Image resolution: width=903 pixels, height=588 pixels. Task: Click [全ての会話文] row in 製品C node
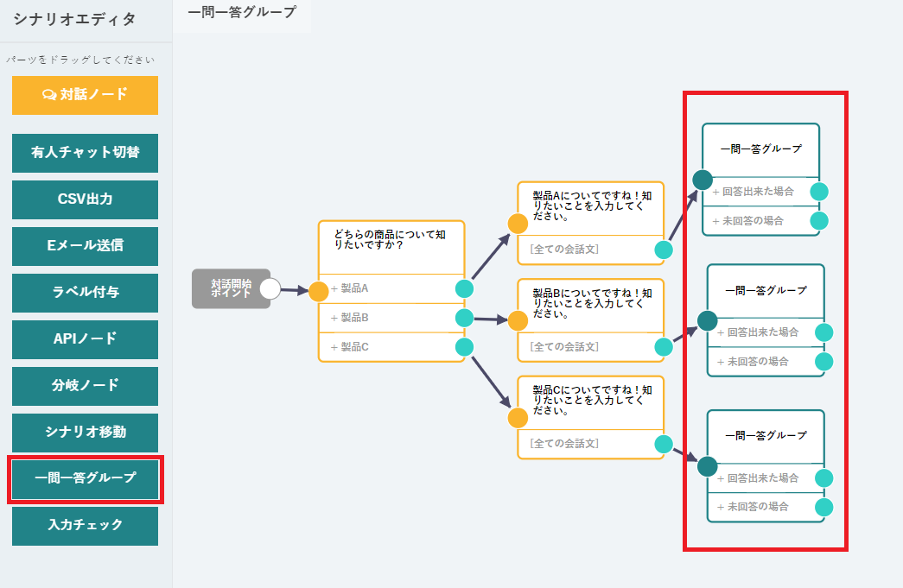tap(591, 444)
